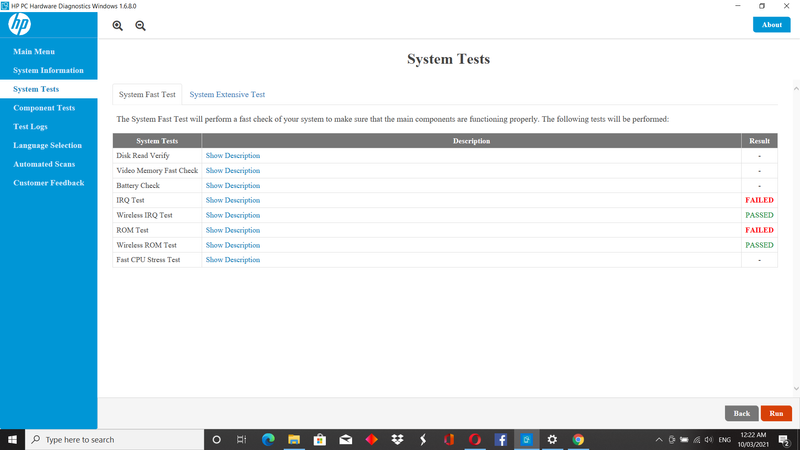Switch to System Fast Test tab
This screenshot has height=450, width=800.
point(147,94)
